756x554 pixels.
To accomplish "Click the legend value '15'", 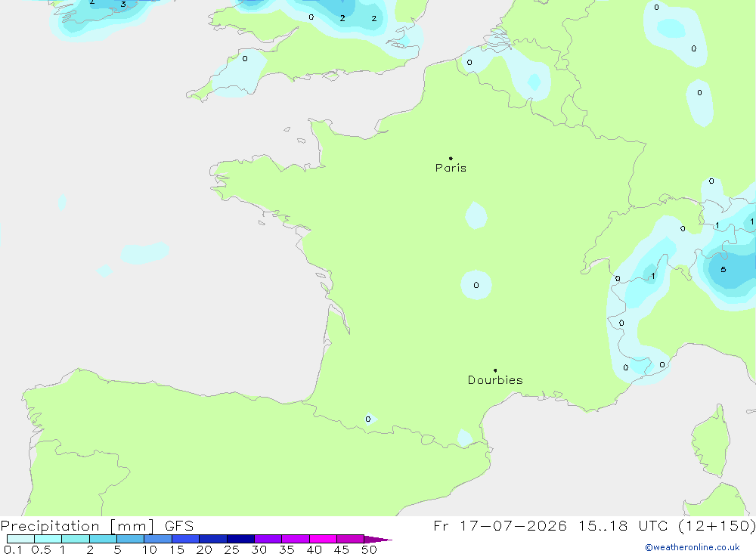I will 177,549.
